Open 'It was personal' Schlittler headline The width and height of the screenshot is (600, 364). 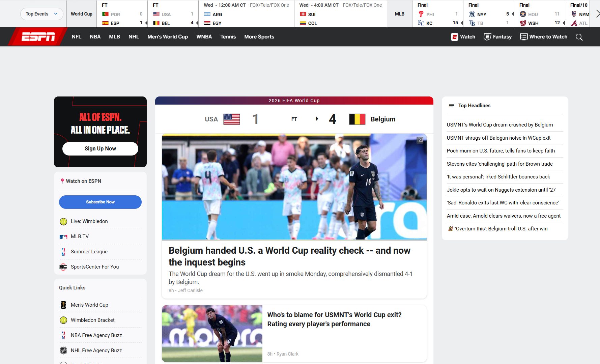498,177
